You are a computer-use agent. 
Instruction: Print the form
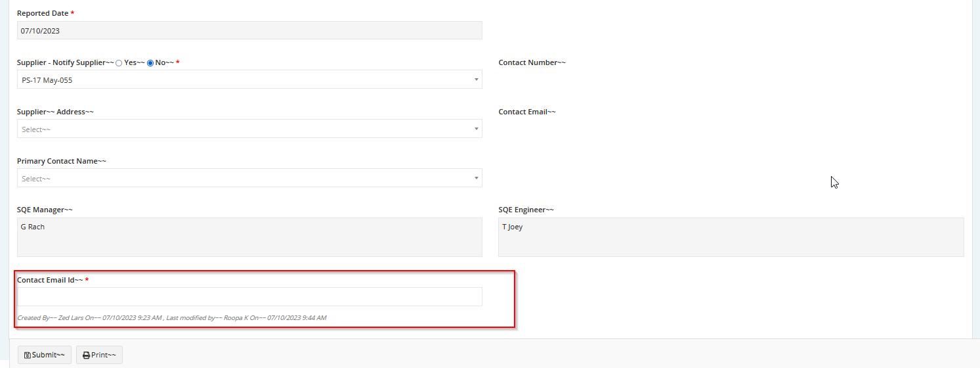99,355
